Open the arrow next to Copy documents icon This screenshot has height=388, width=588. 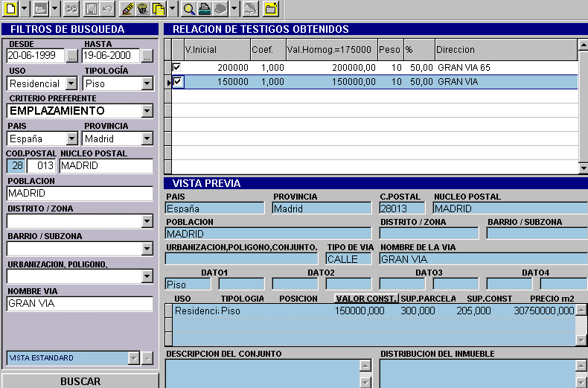click(x=172, y=9)
